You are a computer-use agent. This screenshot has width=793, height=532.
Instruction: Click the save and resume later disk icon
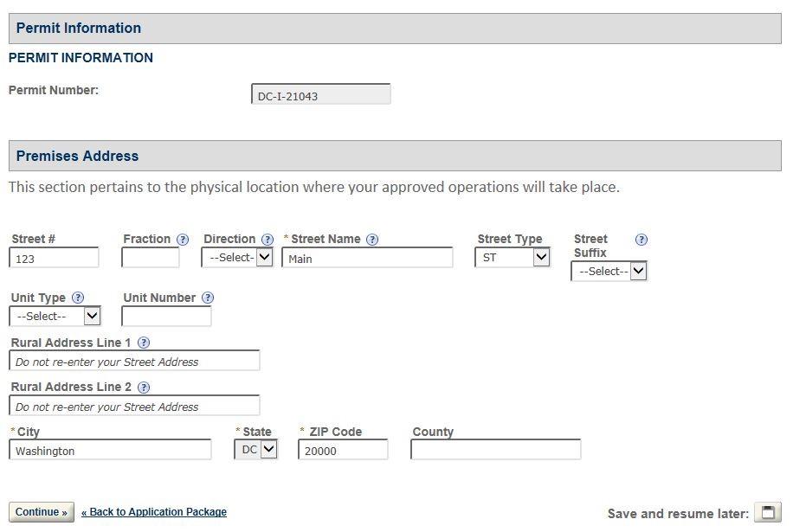pos(767,512)
